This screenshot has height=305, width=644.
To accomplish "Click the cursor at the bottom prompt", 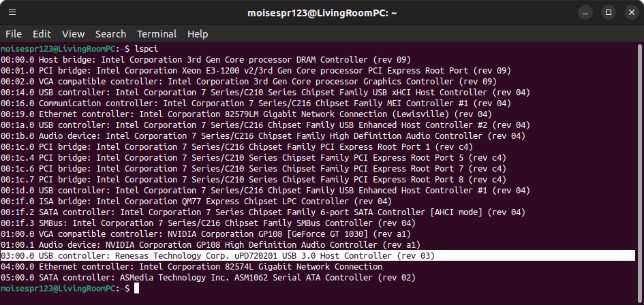I will tap(137, 289).
